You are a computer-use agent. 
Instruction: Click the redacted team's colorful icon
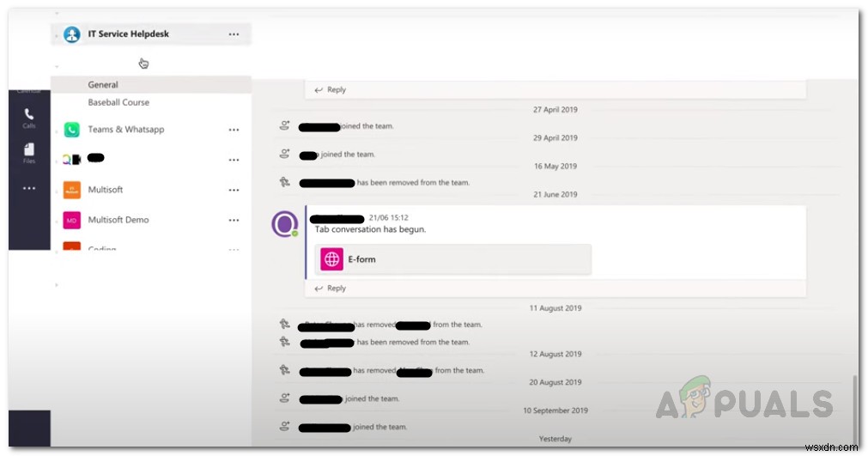(72, 160)
